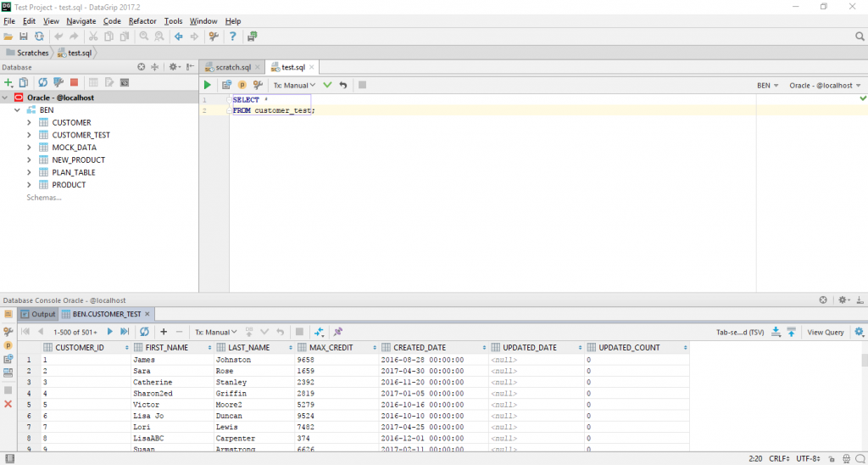Go to the next page of results
Screen dimensions: 868x465
click(110, 332)
